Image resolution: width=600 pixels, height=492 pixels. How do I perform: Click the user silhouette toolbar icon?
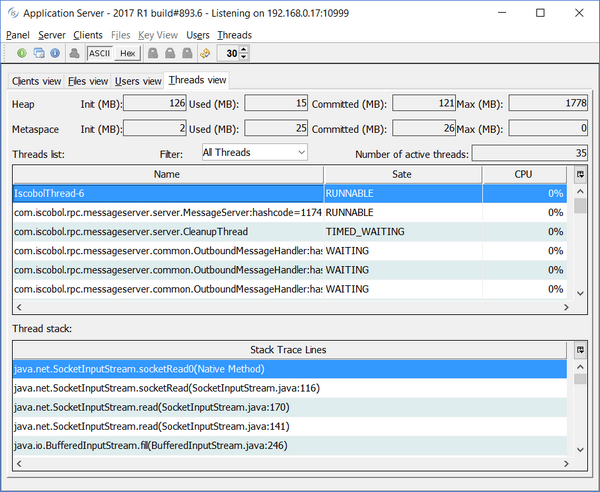(x=74, y=53)
